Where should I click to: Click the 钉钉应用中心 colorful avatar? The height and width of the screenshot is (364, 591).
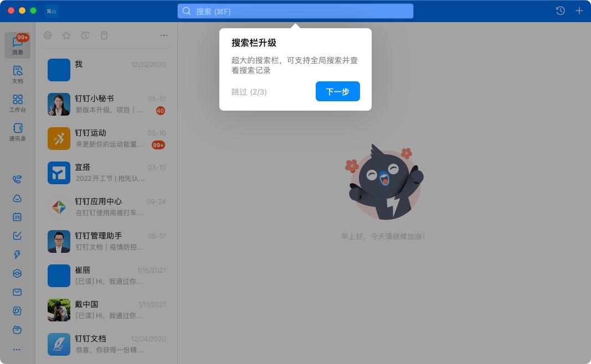coord(59,207)
